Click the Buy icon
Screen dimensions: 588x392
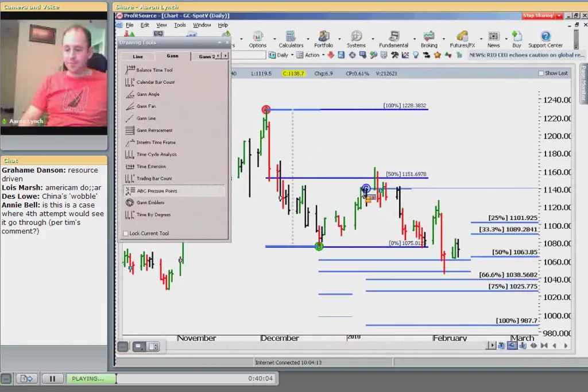click(517, 39)
